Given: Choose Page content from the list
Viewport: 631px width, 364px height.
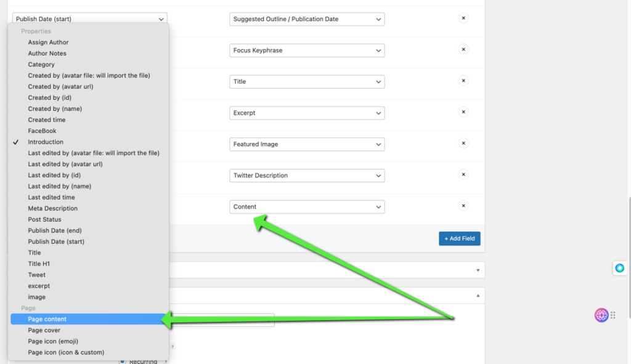Looking at the screenshot, I should click(47, 319).
